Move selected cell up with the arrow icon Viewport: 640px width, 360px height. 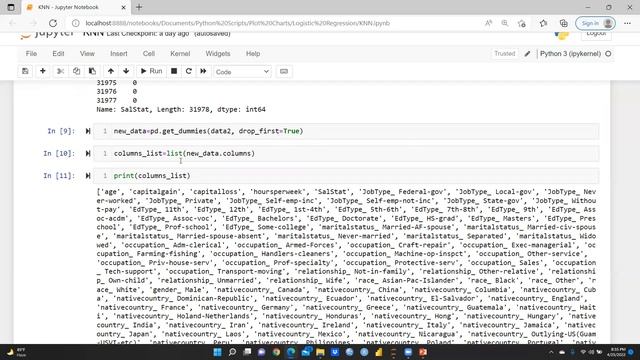111,71
